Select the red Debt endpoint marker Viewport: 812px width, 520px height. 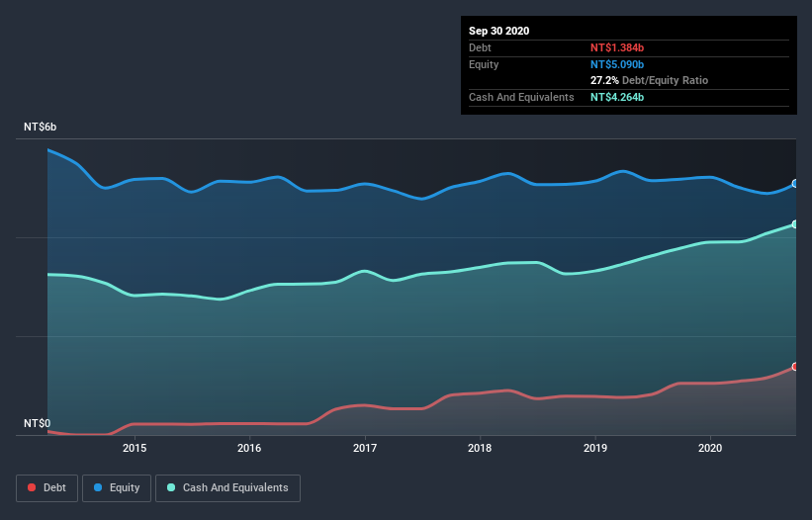795,367
